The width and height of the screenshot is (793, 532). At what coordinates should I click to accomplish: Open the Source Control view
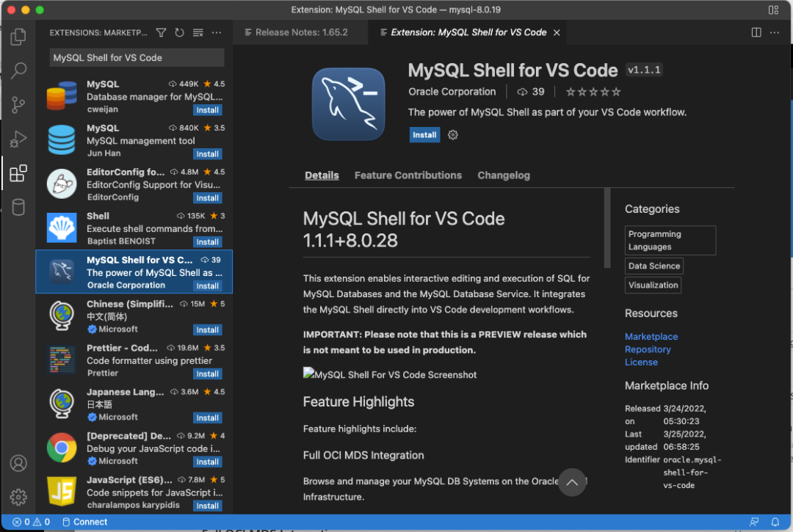(18, 105)
